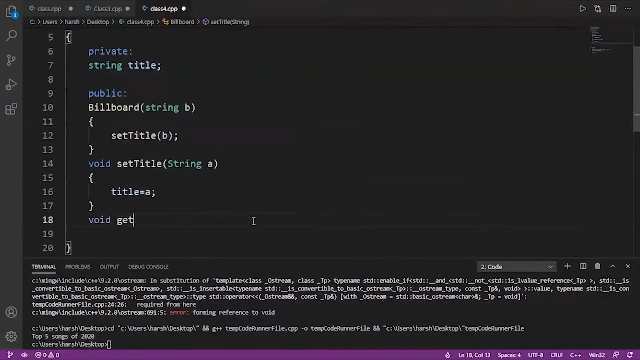Viewport: 640px width, 360px height.
Task: Select the TERMINAL panel tab
Action: [x=44, y=267]
